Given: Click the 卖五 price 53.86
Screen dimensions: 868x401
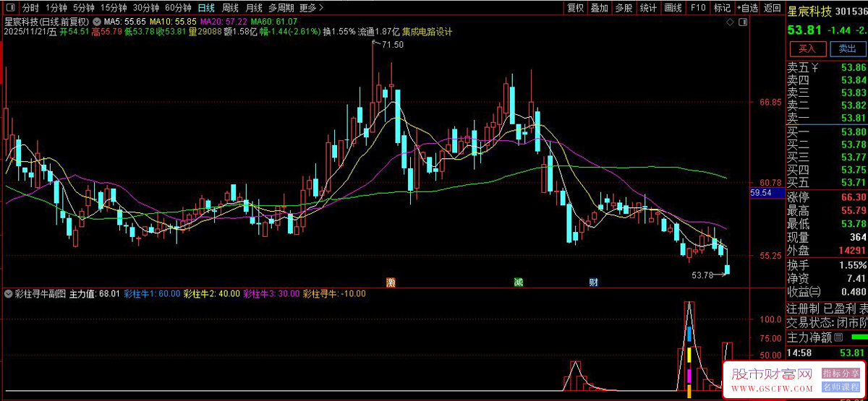Looking at the screenshot, I should [854, 68].
